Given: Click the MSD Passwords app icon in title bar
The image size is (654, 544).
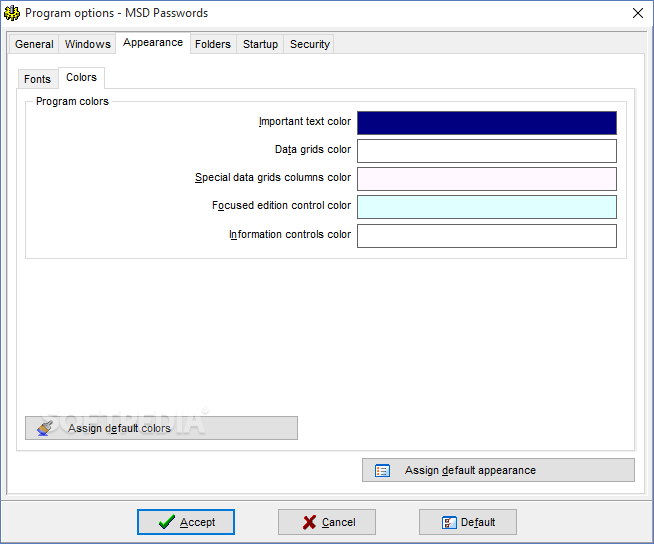Looking at the screenshot, I should pos(12,13).
